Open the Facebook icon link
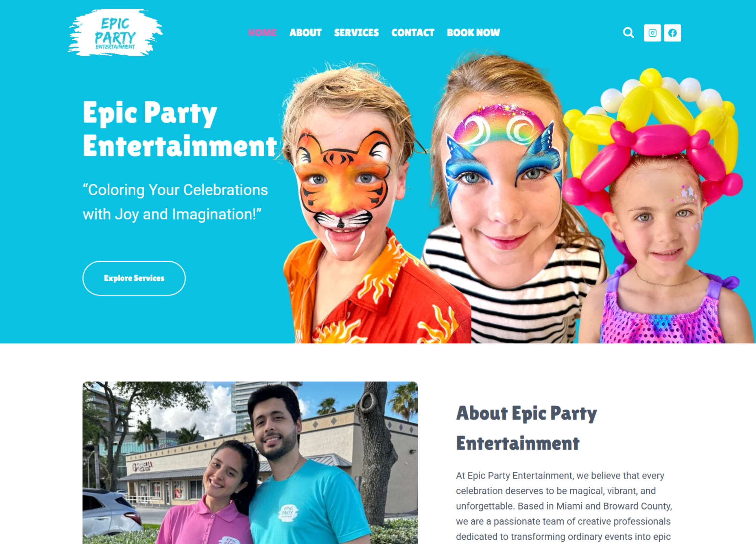The height and width of the screenshot is (544, 756). (672, 33)
